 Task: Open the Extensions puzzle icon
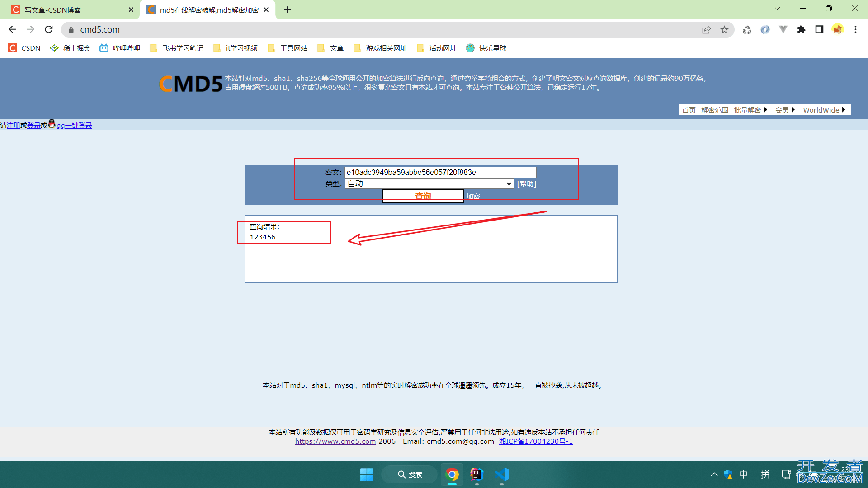pyautogui.click(x=801, y=30)
